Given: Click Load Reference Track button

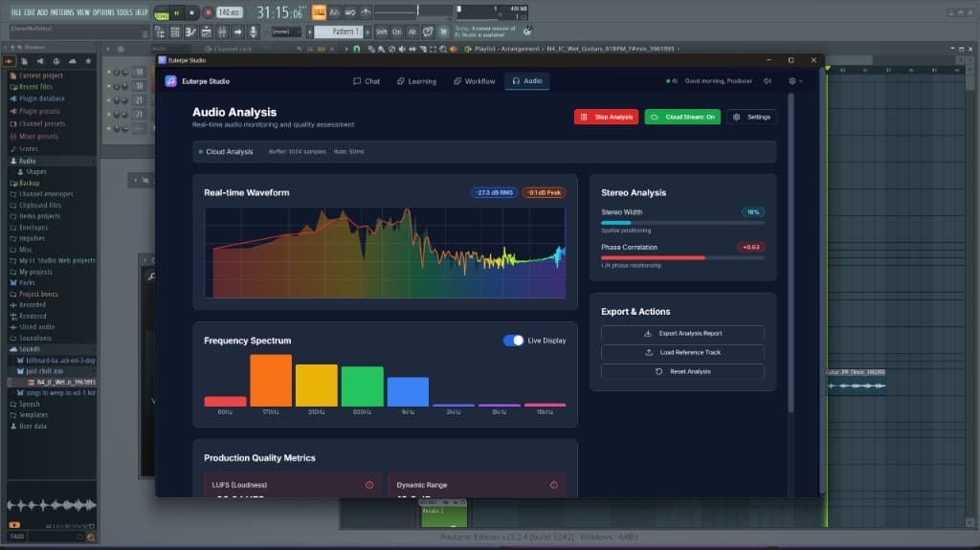Looking at the screenshot, I should click(x=682, y=353).
